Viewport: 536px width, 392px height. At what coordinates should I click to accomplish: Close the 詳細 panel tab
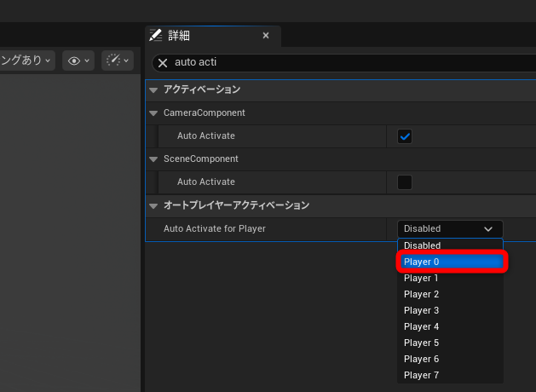click(x=266, y=36)
